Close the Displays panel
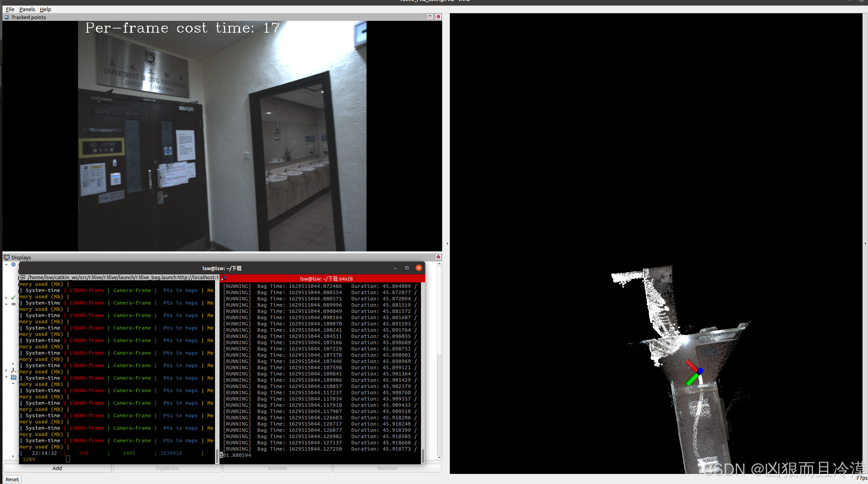868x484 pixels. click(438, 257)
